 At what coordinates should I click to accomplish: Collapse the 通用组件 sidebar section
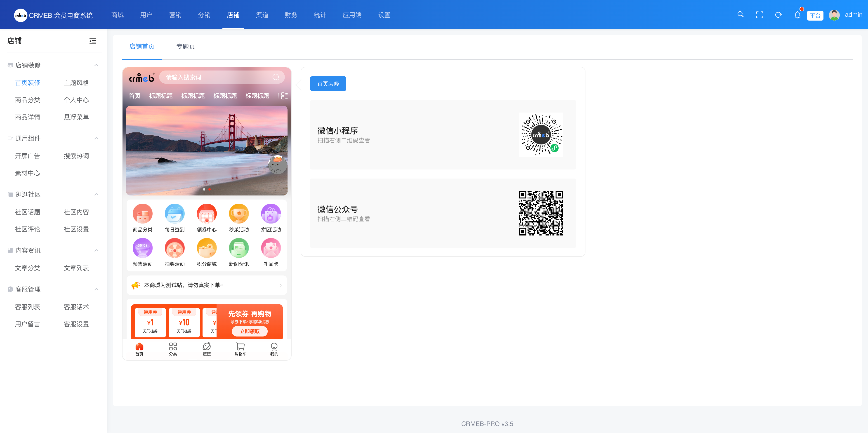point(96,138)
